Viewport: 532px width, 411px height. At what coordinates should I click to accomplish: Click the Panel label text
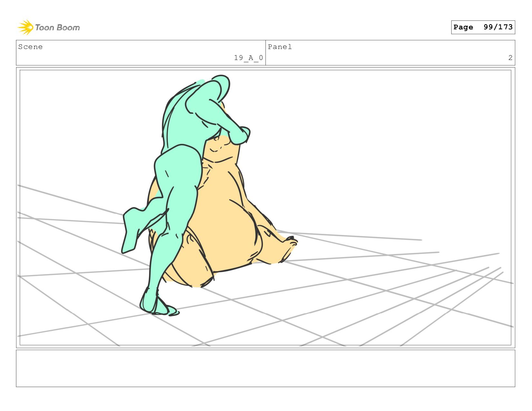coord(280,47)
